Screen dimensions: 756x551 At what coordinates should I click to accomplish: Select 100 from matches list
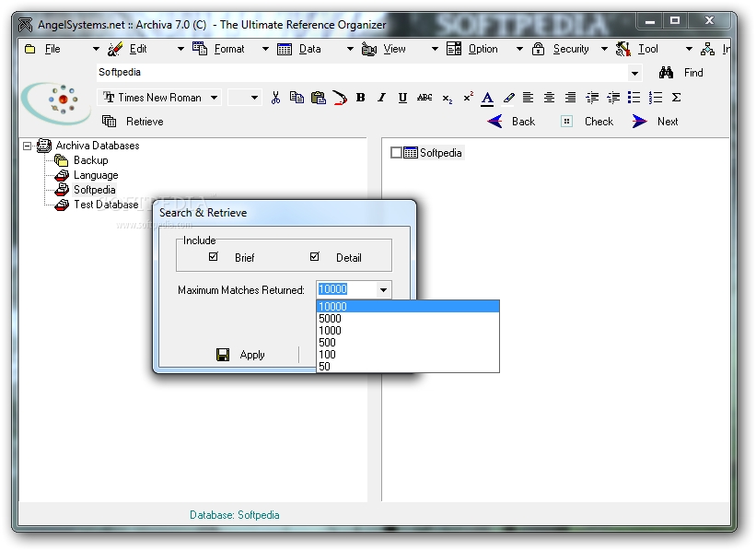tap(408, 355)
